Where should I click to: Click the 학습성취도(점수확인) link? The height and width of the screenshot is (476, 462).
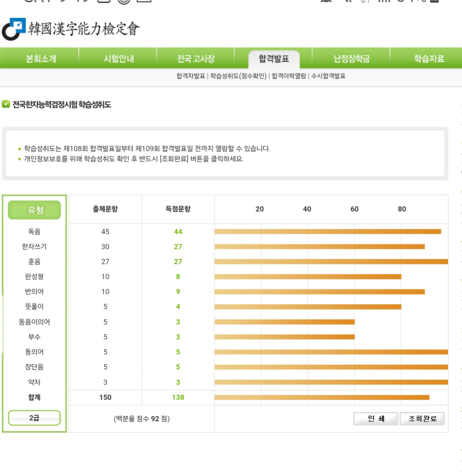(238, 76)
